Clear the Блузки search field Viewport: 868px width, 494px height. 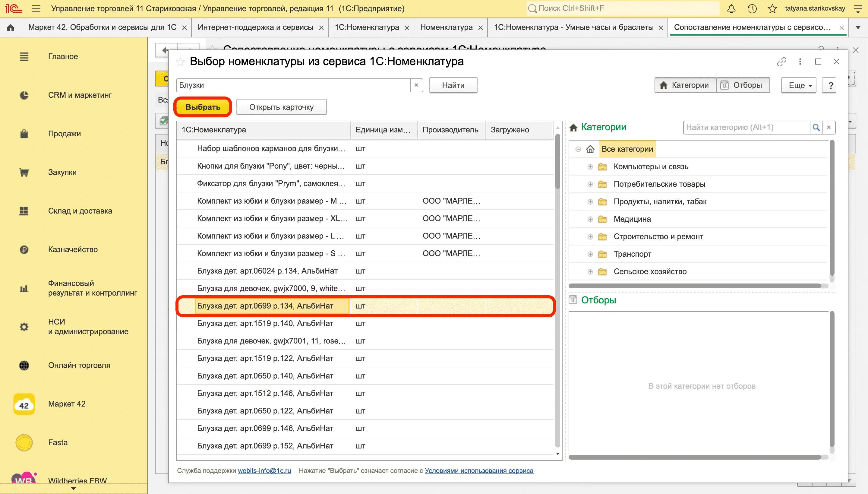[x=416, y=85]
